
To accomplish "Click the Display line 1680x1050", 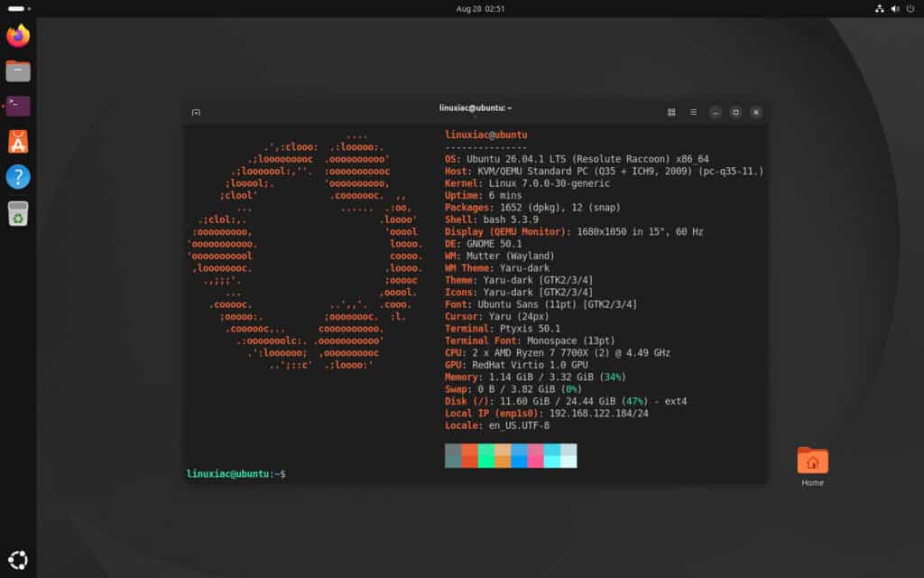I will pos(574,232).
